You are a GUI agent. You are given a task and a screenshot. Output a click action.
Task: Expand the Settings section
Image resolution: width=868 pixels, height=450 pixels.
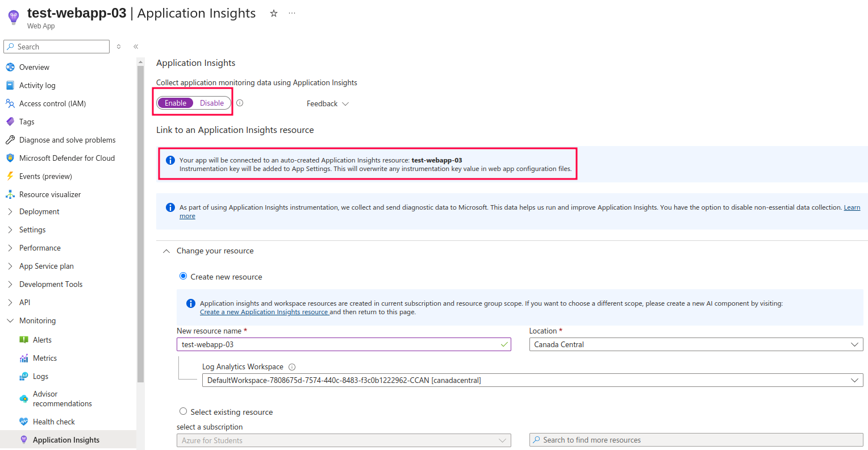pyautogui.click(x=10, y=230)
